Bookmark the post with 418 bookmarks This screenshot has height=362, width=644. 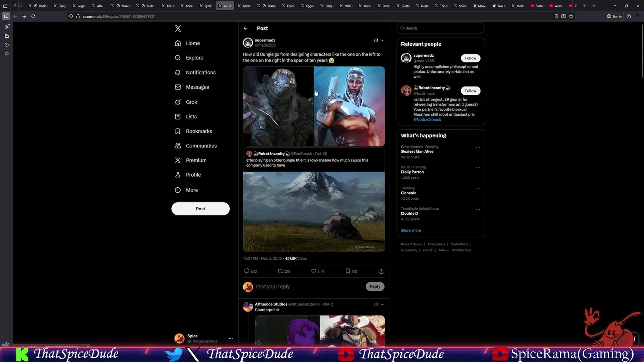(351, 271)
